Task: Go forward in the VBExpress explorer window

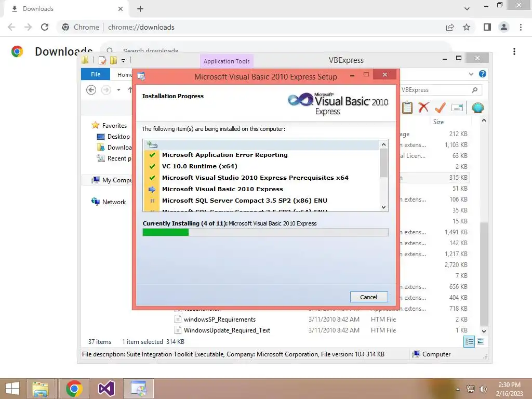Action: (106, 90)
